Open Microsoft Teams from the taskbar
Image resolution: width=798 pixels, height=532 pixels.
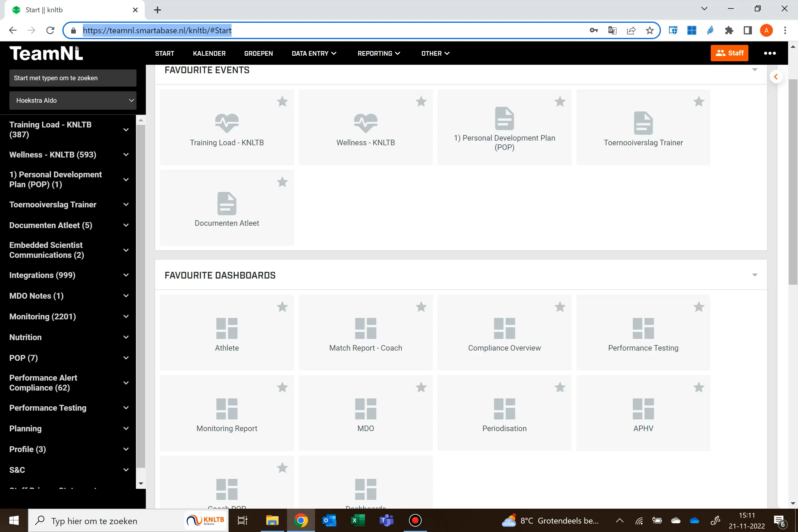[x=386, y=520]
